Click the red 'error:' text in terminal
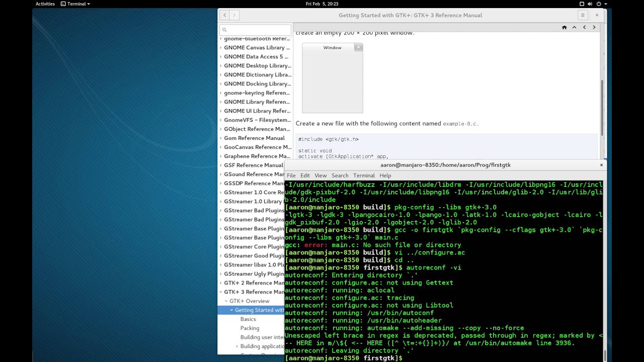644x362 pixels. [x=316, y=245]
